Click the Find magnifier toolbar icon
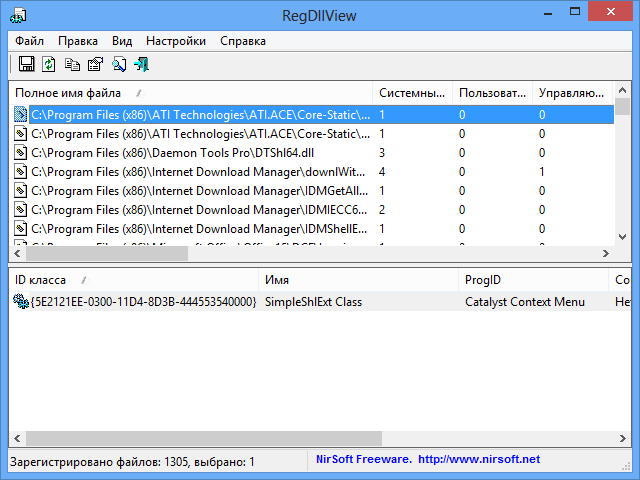This screenshot has height=480, width=640. click(118, 65)
